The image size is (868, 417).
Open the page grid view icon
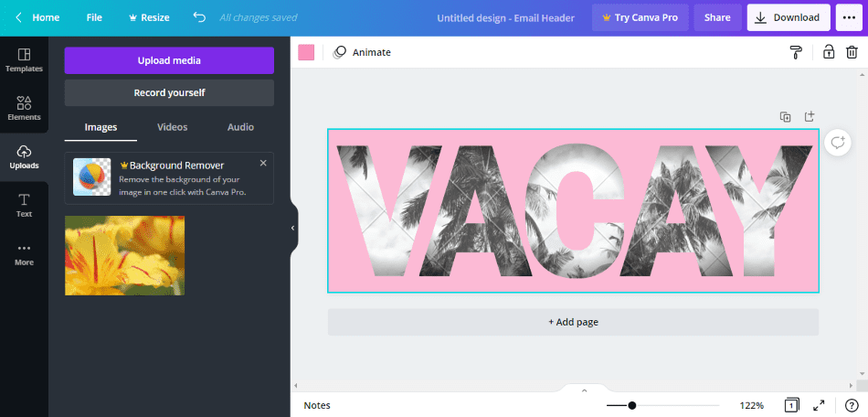click(x=791, y=405)
